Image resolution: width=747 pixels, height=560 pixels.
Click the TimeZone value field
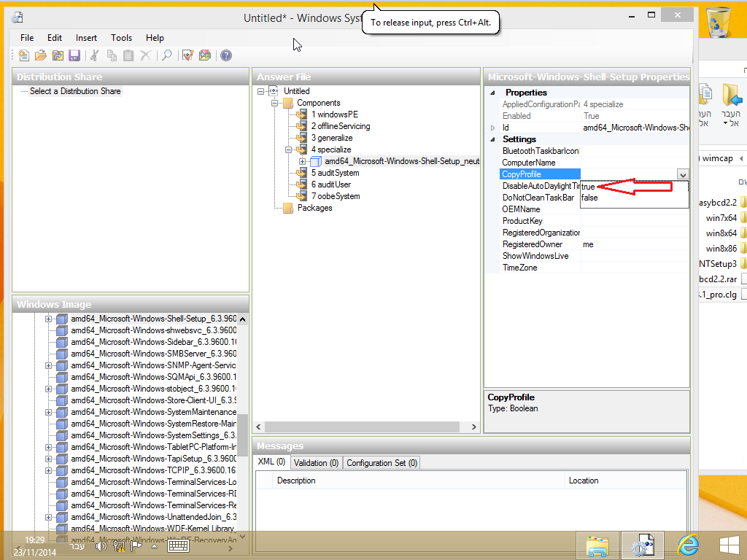(x=635, y=268)
